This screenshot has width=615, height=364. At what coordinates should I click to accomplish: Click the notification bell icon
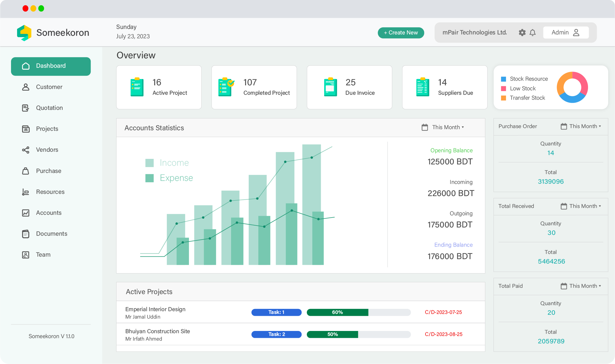point(533,32)
